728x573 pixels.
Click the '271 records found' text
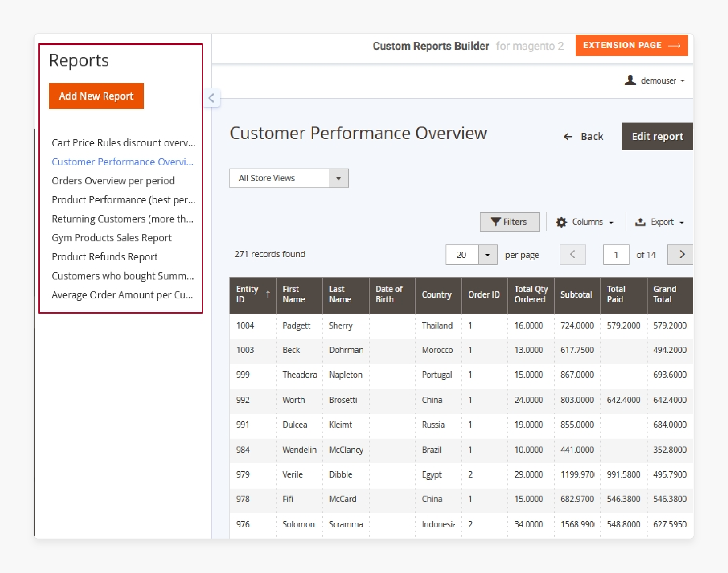pos(270,254)
